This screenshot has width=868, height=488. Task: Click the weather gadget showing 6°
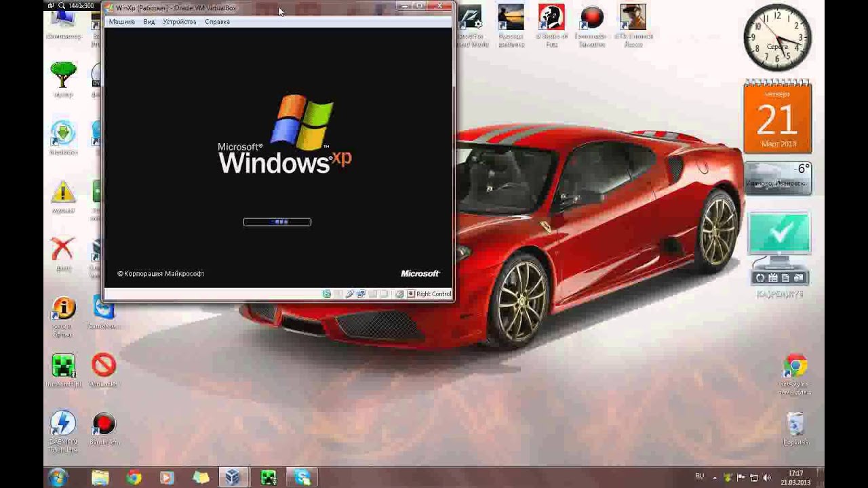tap(778, 179)
